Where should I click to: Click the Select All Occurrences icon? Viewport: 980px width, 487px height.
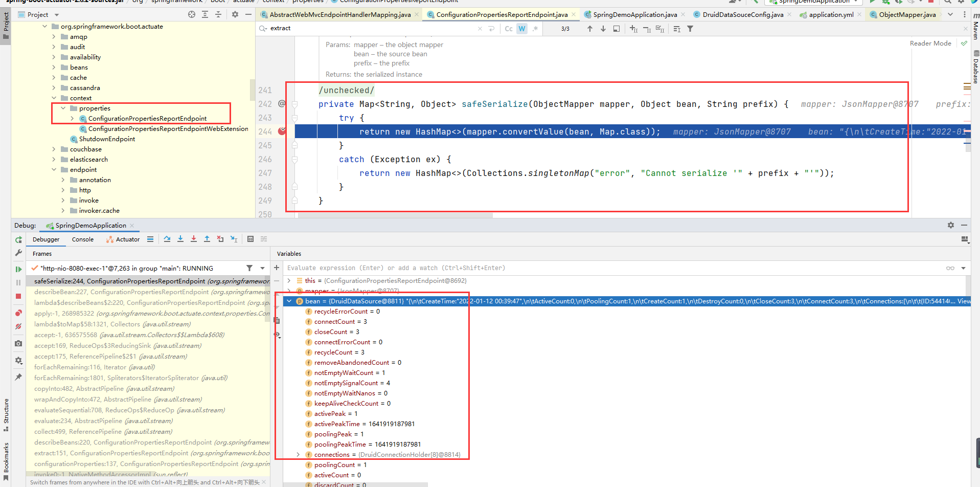(660, 29)
